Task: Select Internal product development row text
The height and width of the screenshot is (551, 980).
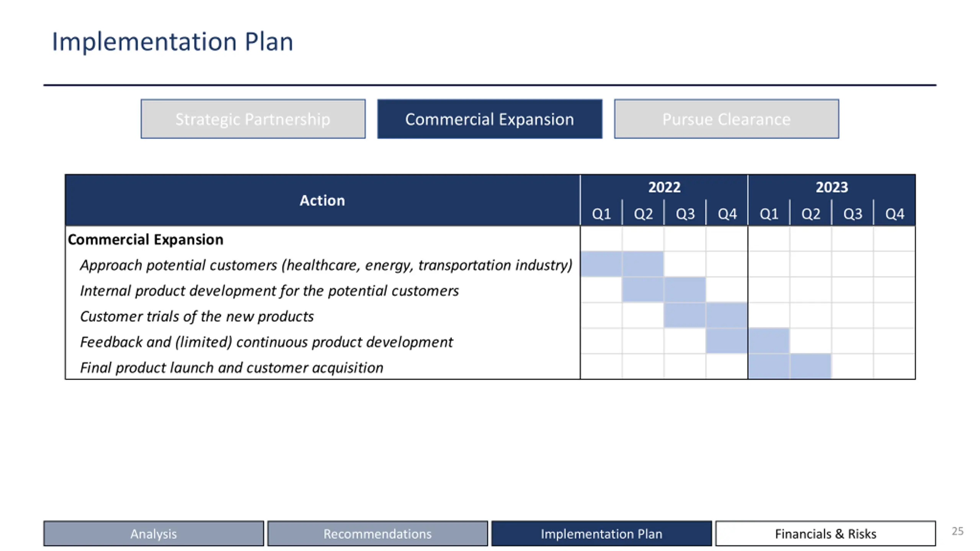Action: (269, 291)
